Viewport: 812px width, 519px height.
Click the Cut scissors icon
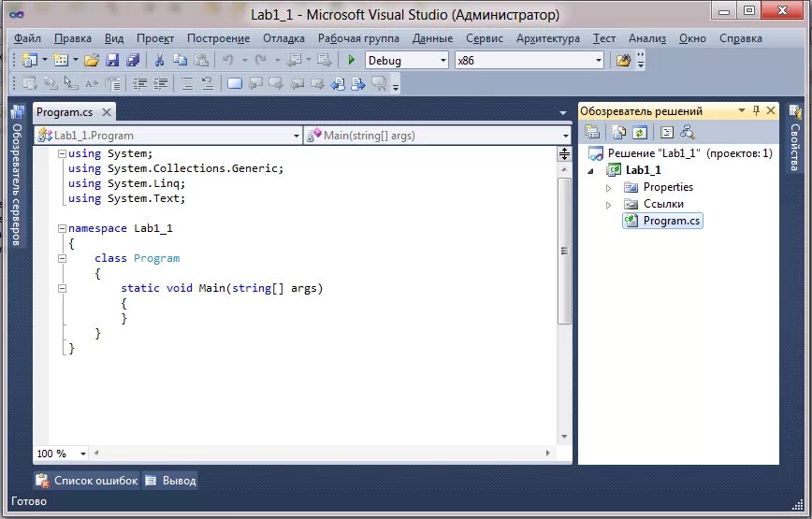(159, 60)
